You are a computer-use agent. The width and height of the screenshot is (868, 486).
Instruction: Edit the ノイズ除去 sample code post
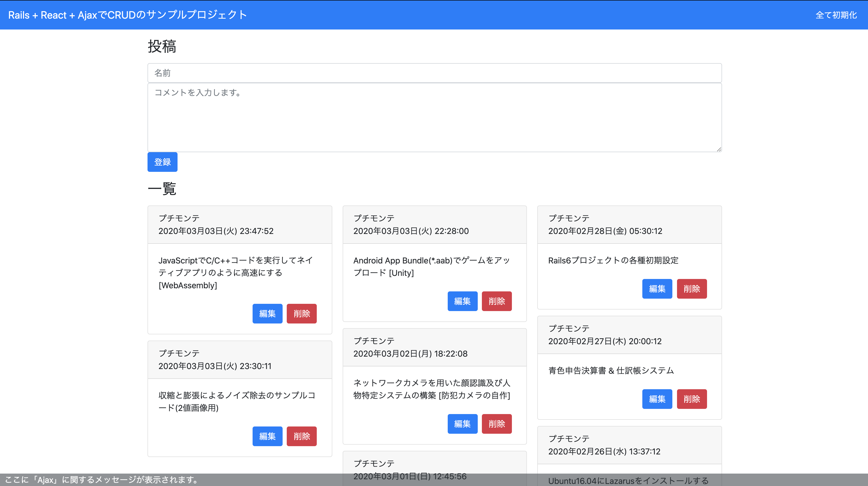[267, 437]
